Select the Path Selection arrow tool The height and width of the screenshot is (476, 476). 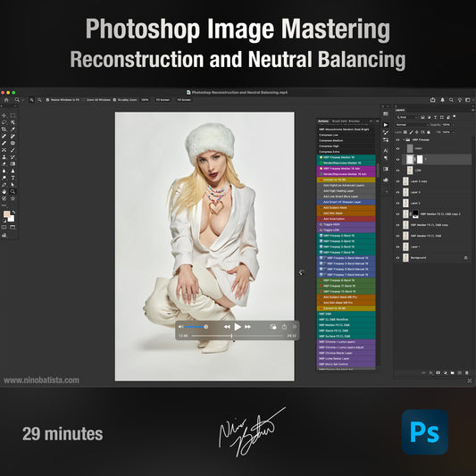coord(13,185)
